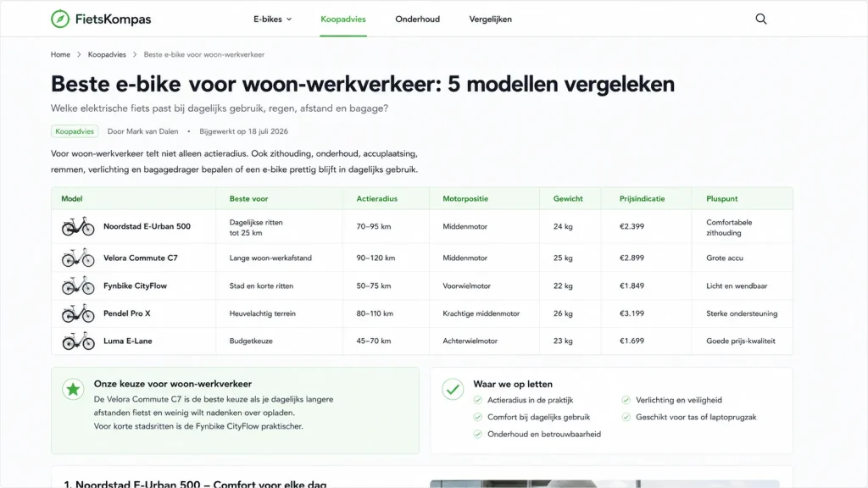Click the €1.699 price cell

coord(632,341)
